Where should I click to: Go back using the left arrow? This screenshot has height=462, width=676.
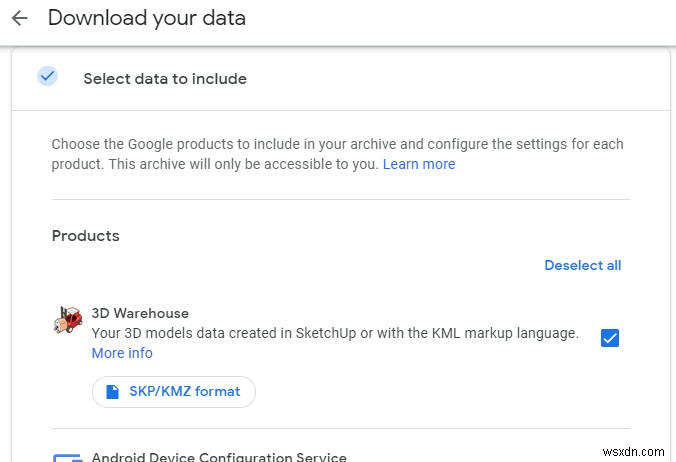tap(19, 18)
